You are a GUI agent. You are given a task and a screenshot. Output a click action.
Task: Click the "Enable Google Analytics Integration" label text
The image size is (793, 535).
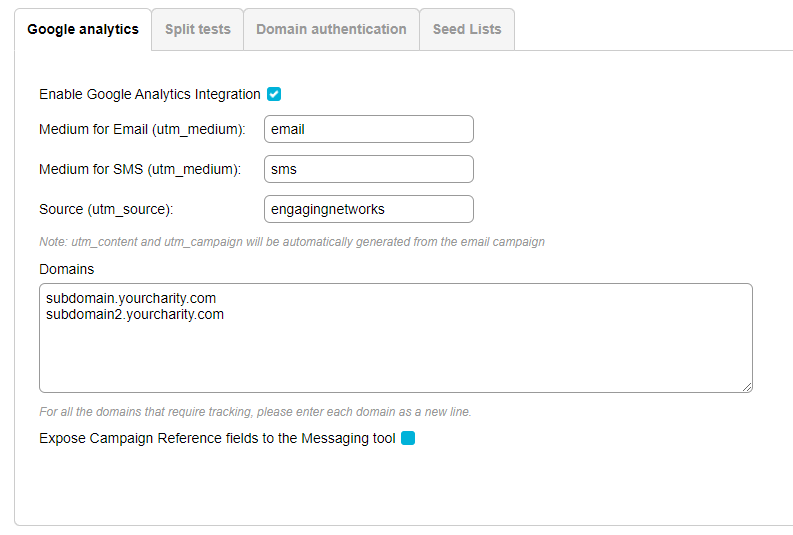[149, 94]
